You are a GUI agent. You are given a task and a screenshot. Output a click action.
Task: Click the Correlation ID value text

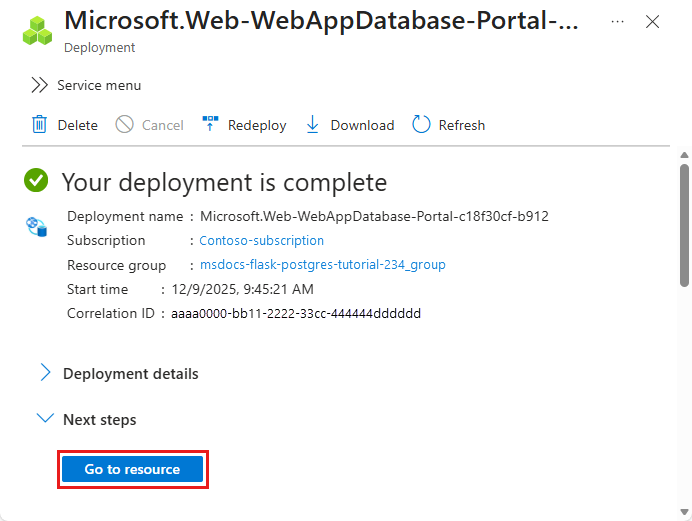(311, 313)
